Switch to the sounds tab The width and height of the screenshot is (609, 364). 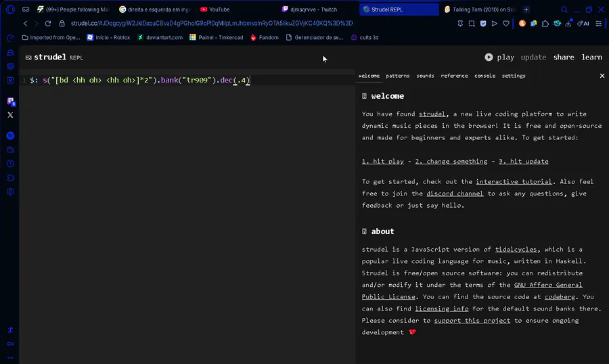(426, 76)
